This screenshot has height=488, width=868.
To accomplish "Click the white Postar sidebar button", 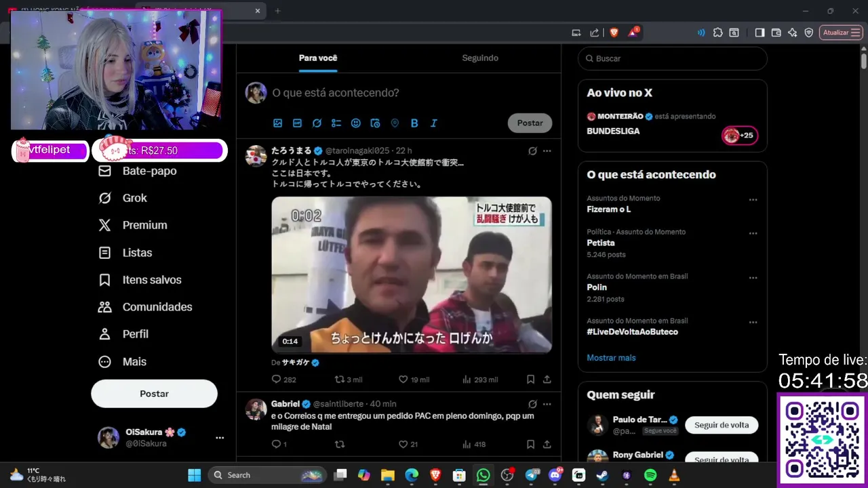I will 154,394.
